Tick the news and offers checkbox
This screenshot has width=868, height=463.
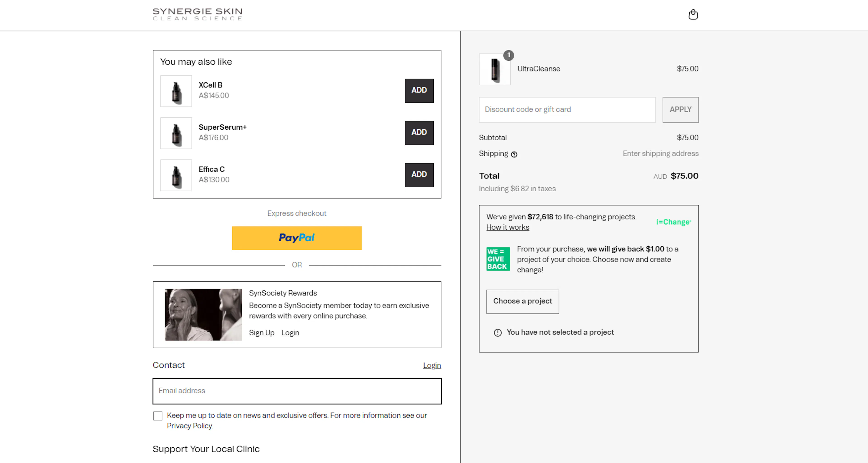pyautogui.click(x=158, y=416)
